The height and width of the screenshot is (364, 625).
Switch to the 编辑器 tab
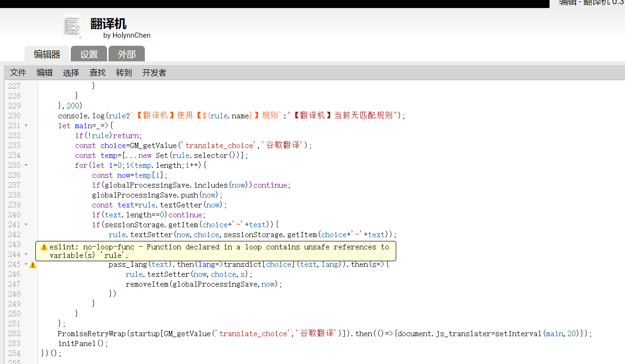tap(47, 54)
